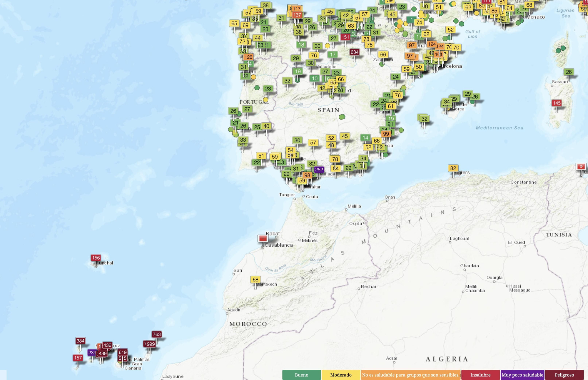This screenshot has width=588, height=380.
Task: Click the Peligroso legend label
Action: 565,375
